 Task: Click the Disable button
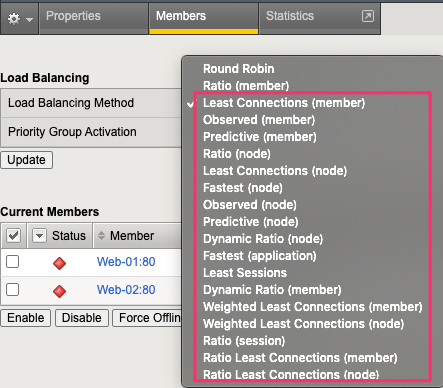pyautogui.click(x=82, y=318)
